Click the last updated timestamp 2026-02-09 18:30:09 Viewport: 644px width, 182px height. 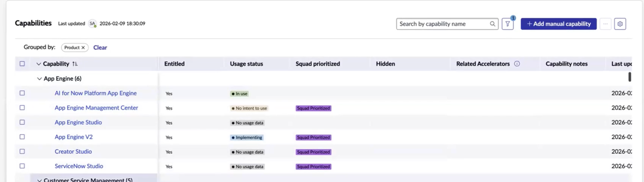(x=122, y=24)
